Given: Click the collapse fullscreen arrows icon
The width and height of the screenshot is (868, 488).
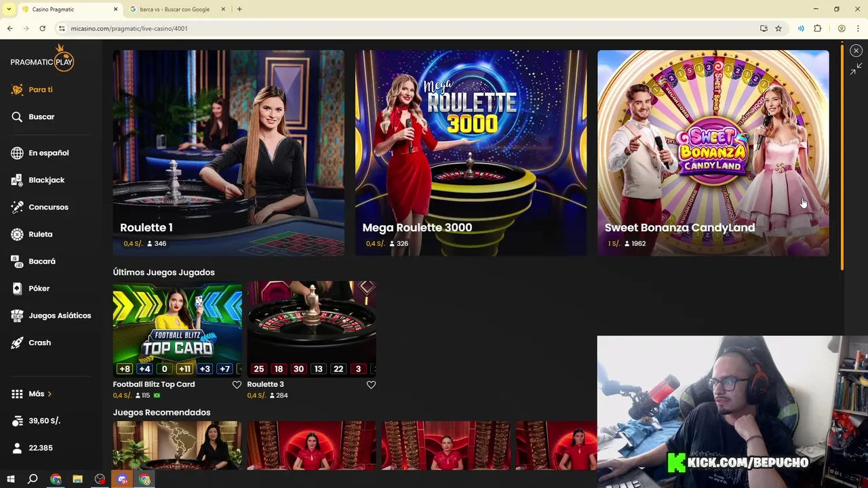Looking at the screenshot, I should [x=856, y=68].
